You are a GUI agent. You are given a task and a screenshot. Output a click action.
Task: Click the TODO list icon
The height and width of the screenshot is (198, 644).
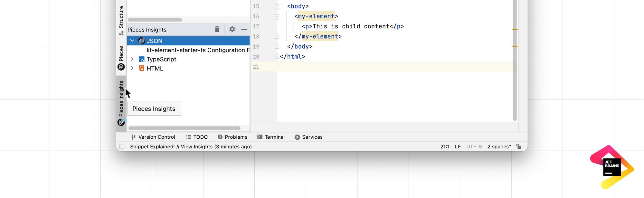pos(189,137)
